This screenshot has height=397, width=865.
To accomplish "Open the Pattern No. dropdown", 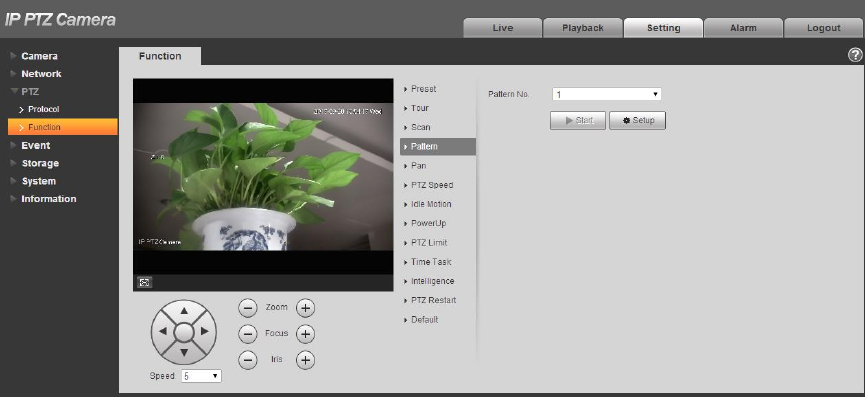I will click(606, 94).
